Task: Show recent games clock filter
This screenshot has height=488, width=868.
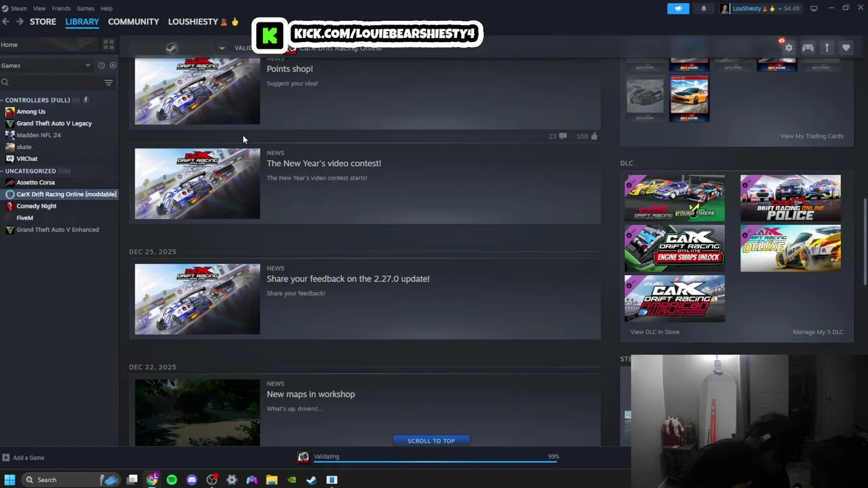Action: pyautogui.click(x=101, y=65)
